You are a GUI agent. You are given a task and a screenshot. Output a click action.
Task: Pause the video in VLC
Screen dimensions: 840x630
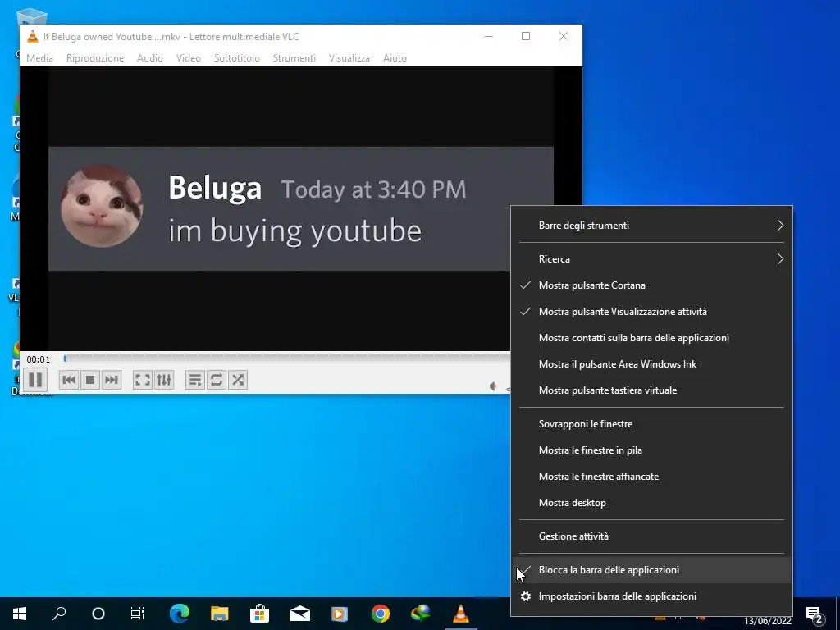[x=35, y=380]
